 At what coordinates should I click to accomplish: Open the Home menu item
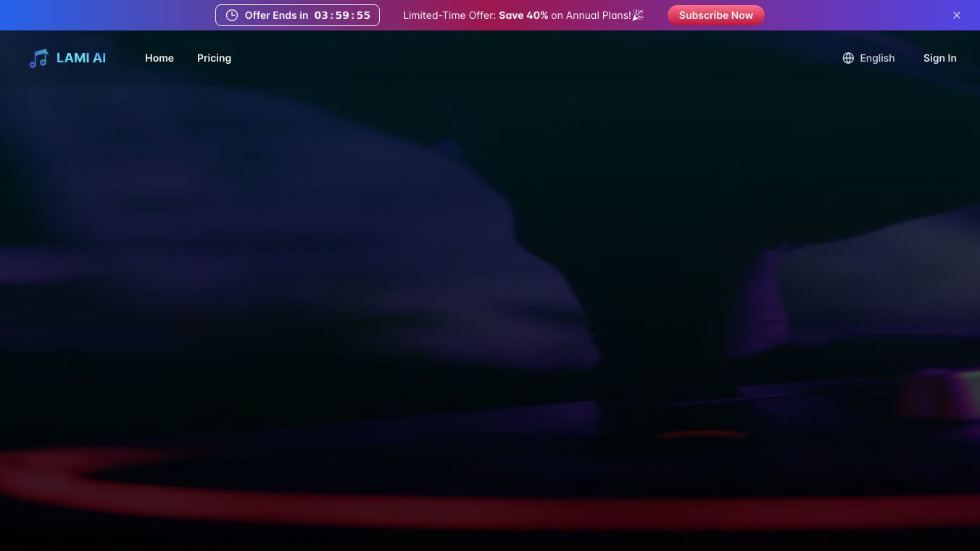tap(159, 58)
